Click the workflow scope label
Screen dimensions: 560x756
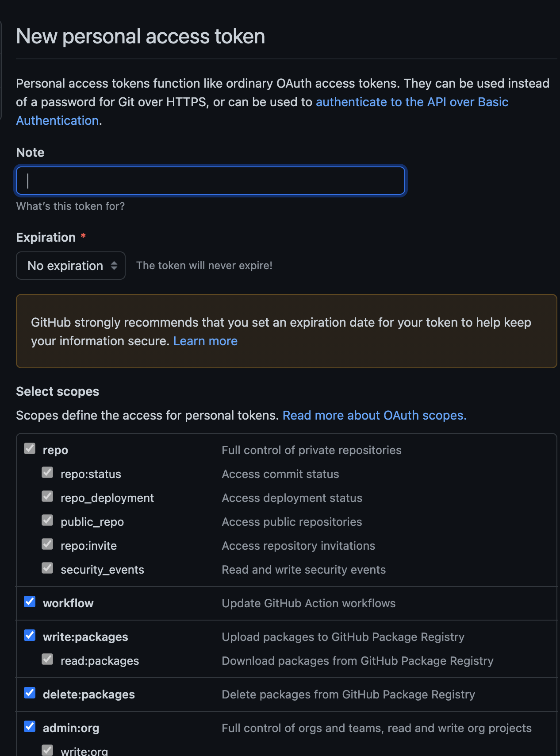coord(68,603)
